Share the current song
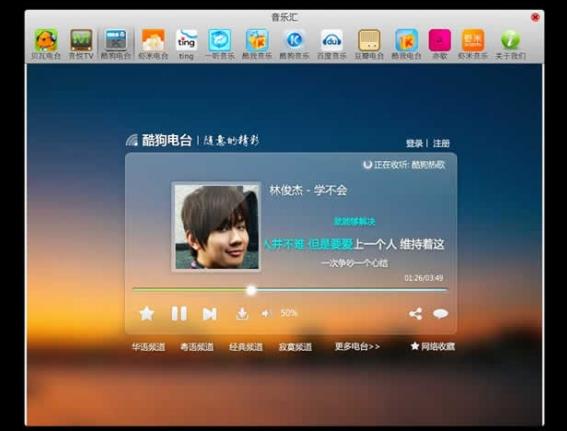 pyautogui.click(x=415, y=313)
